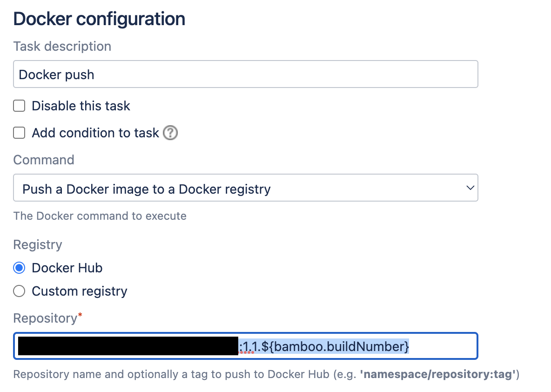Focus the Task description field containing Docker push
This screenshot has height=392, width=551.
tap(245, 74)
